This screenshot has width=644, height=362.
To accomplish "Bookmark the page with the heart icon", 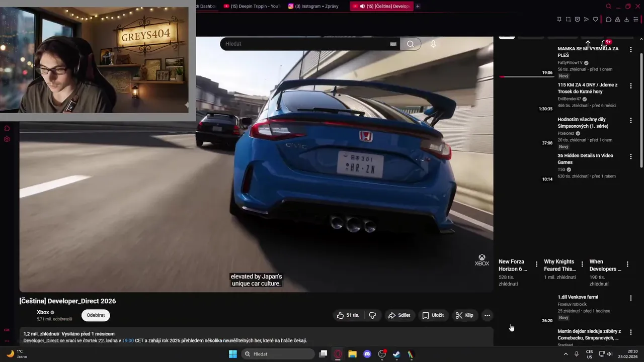I will [x=595, y=20].
